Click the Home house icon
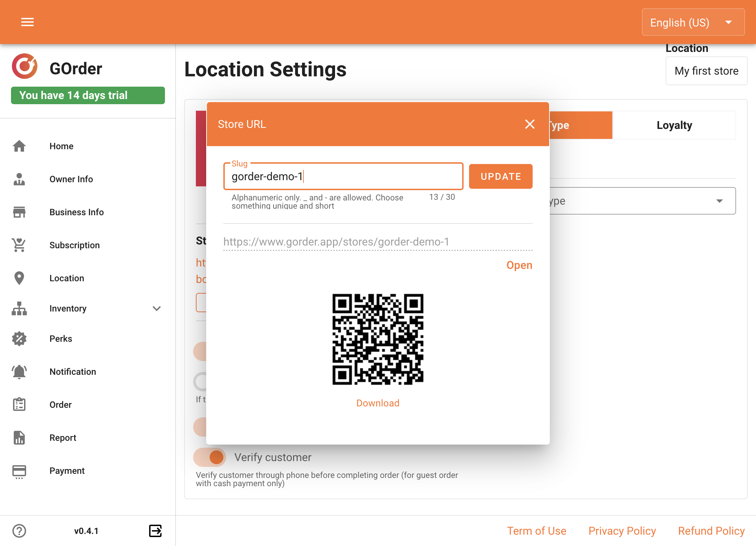The image size is (756, 546). (19, 146)
